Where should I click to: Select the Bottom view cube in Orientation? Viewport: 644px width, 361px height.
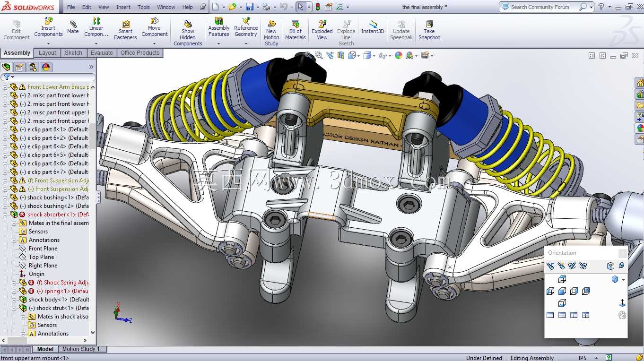[x=562, y=303]
